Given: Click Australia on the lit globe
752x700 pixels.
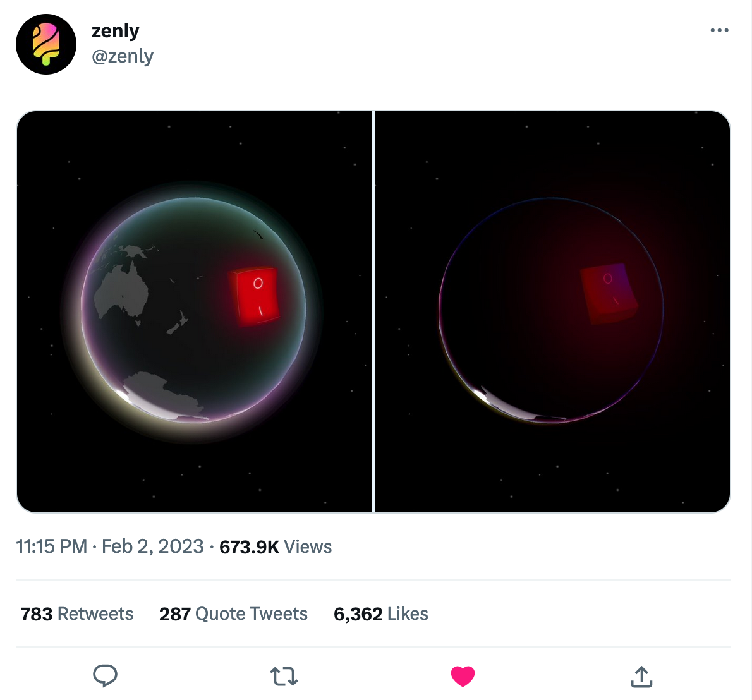Looking at the screenshot, I should point(121,293).
